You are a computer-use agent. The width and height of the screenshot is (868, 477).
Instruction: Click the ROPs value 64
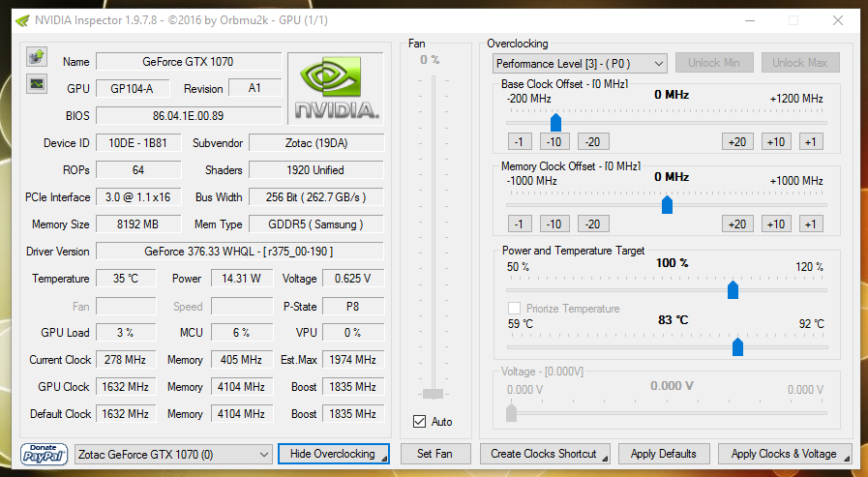137,170
